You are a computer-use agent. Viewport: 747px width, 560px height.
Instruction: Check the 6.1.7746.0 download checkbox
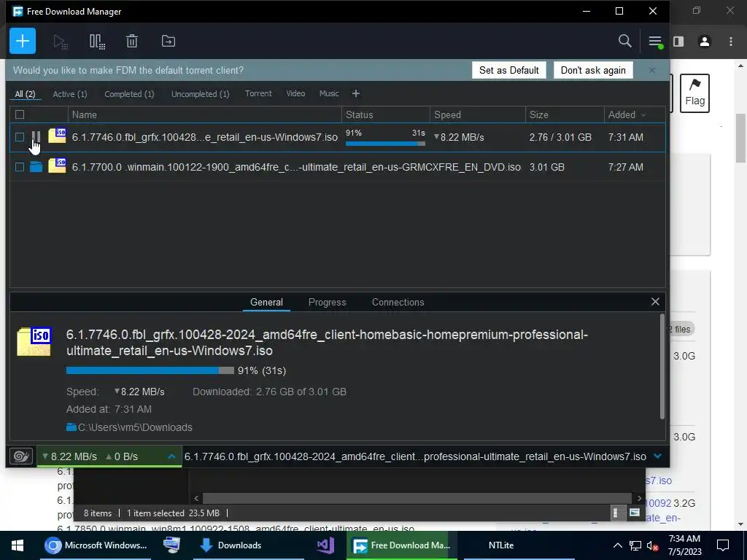point(20,137)
